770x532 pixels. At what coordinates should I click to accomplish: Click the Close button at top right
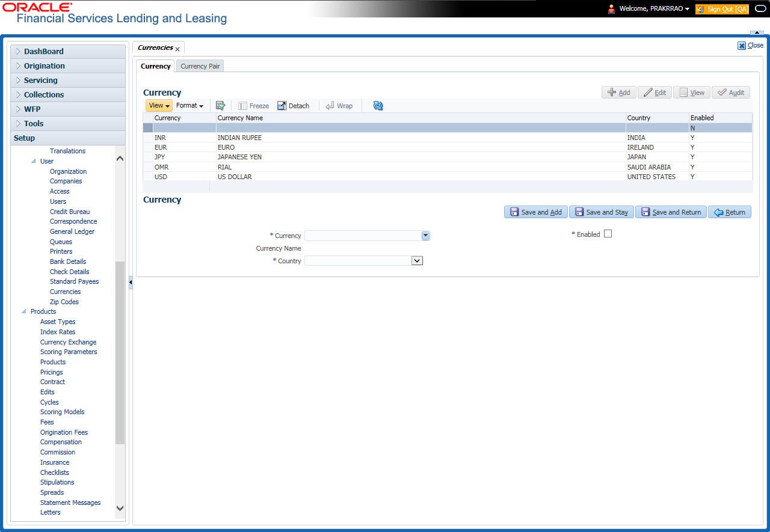(x=750, y=45)
